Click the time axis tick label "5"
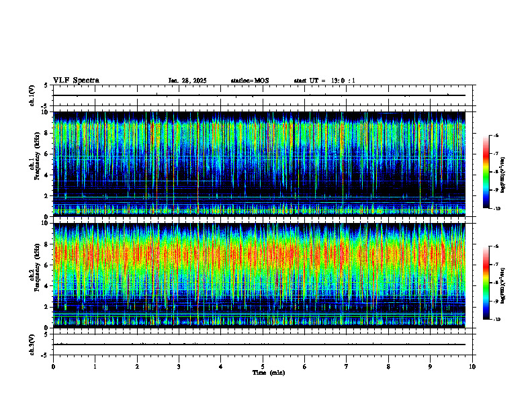The image size is (532, 411). [x=263, y=367]
